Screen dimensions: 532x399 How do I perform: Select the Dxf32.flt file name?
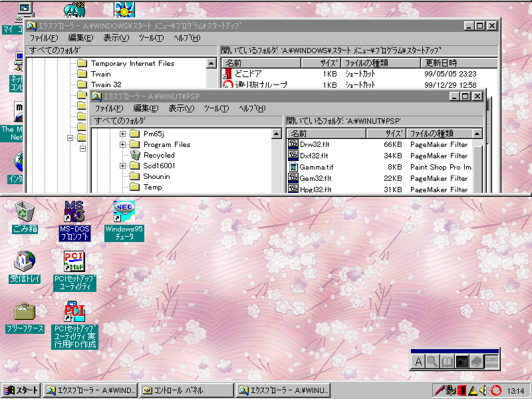(x=314, y=156)
